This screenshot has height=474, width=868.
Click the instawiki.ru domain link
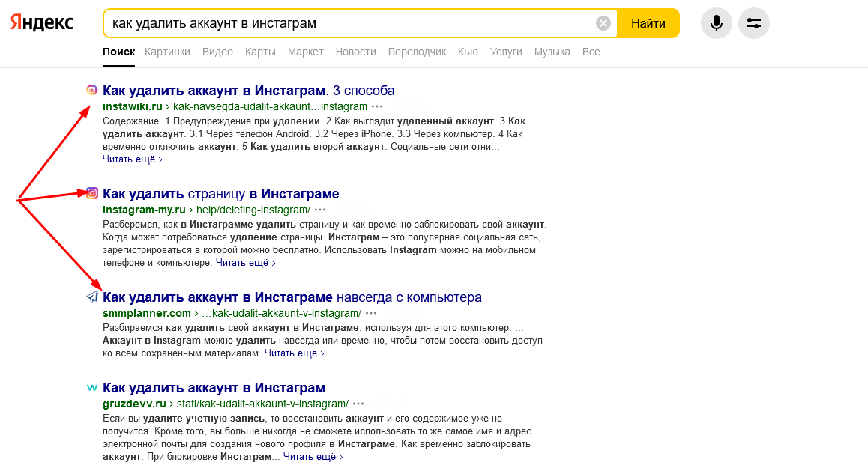[x=133, y=106]
